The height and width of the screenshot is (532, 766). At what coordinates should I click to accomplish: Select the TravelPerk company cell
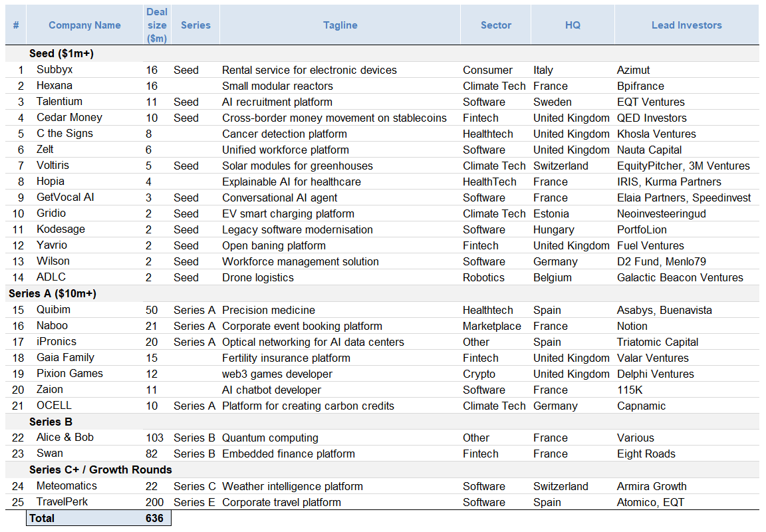[62, 502]
